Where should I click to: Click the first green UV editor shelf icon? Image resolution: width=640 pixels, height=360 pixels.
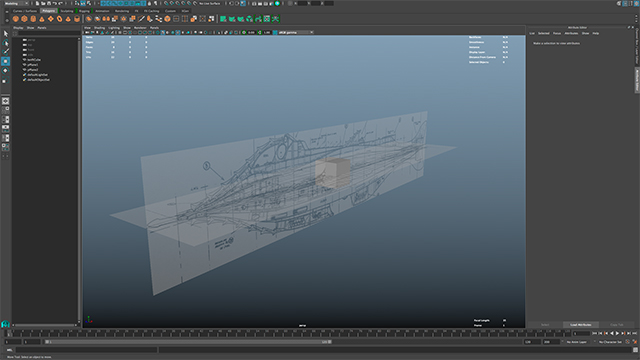coord(223,19)
